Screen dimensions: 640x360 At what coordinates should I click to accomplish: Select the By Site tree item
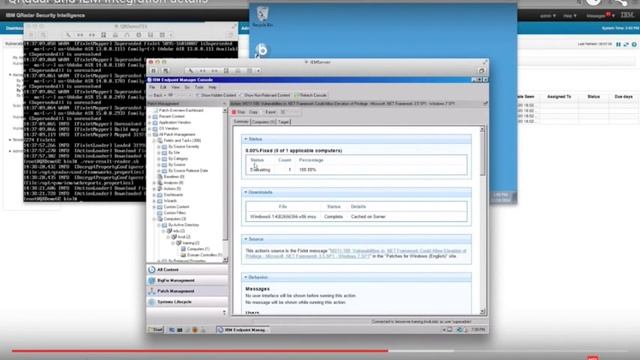[174, 153]
